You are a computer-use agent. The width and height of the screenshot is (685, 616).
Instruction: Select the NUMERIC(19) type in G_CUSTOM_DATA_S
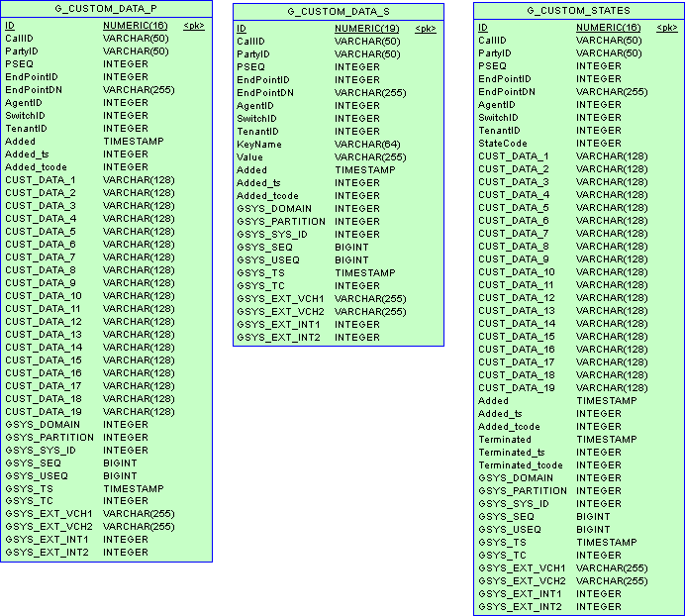click(367, 29)
